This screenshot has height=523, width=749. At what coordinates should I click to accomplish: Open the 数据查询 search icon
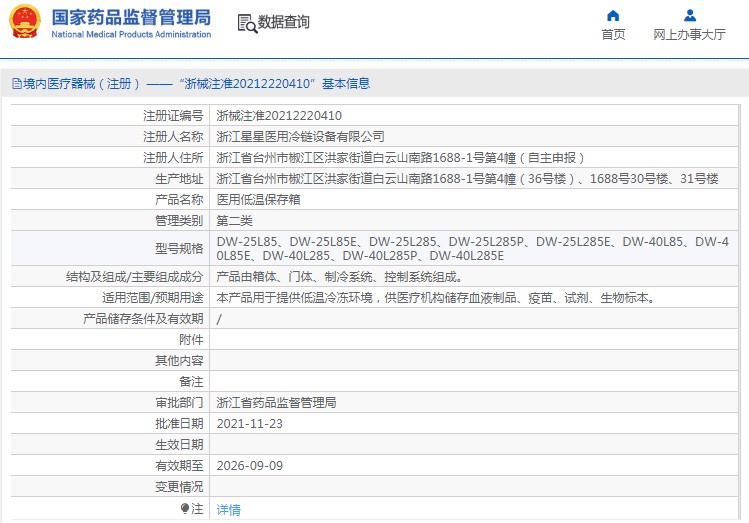pos(247,23)
